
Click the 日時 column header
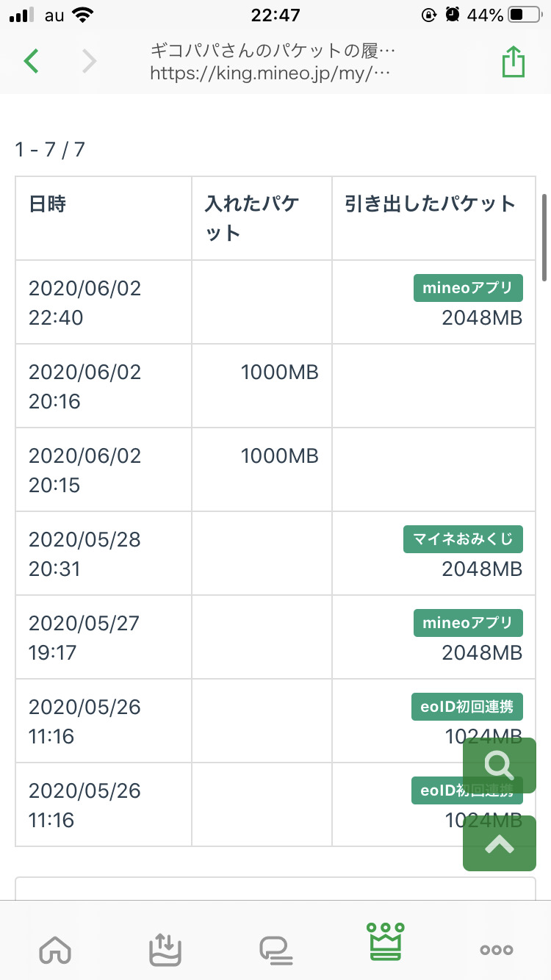(x=48, y=204)
